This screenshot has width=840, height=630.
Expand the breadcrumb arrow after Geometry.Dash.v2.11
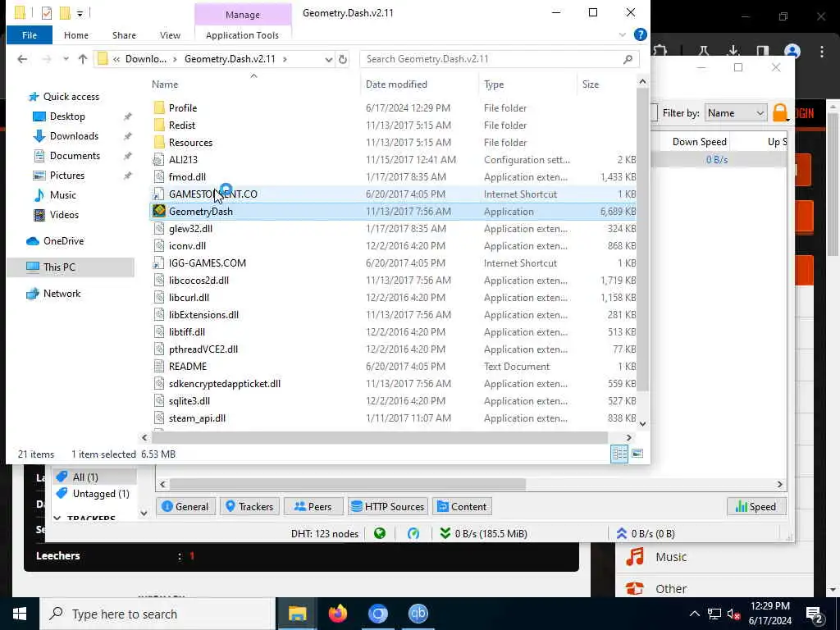coord(285,59)
